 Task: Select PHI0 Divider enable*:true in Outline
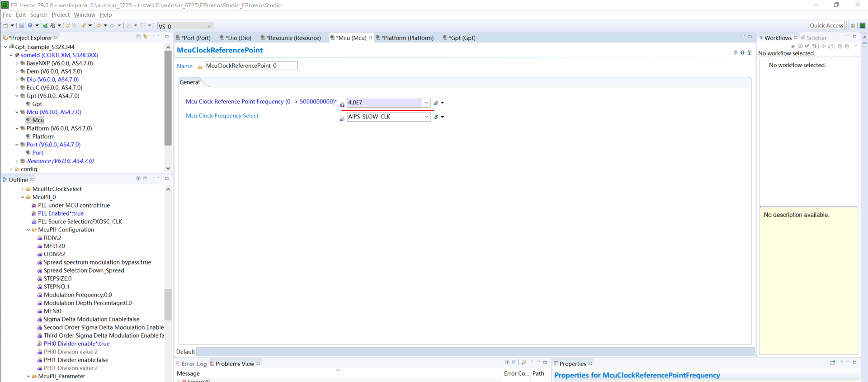pyautogui.click(x=76, y=344)
